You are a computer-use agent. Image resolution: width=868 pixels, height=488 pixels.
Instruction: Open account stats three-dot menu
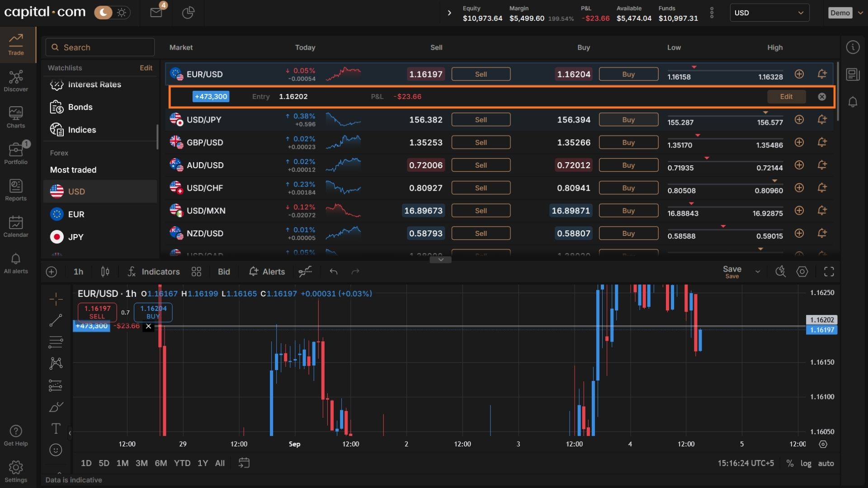coord(712,13)
